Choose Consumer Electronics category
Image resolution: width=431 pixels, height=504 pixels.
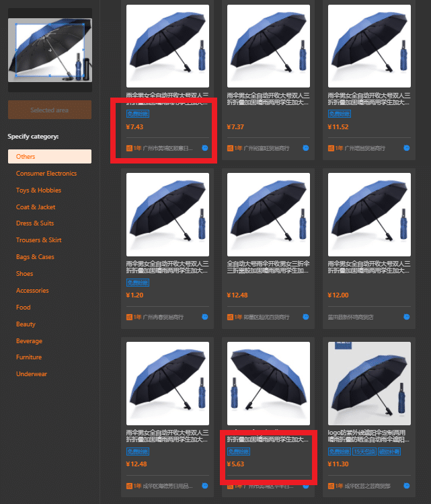click(46, 173)
